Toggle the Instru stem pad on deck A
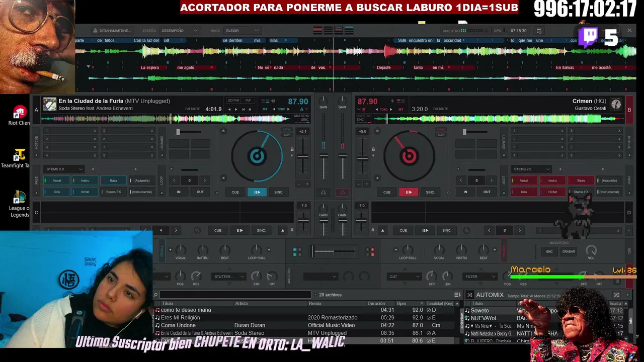This screenshot has width=644, height=362. (x=85, y=180)
